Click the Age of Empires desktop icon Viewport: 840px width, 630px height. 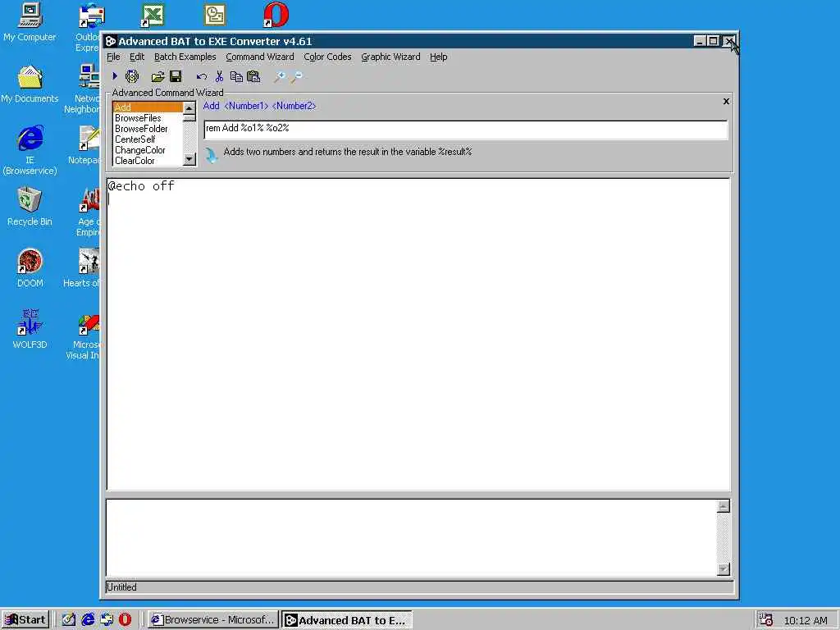click(88, 212)
